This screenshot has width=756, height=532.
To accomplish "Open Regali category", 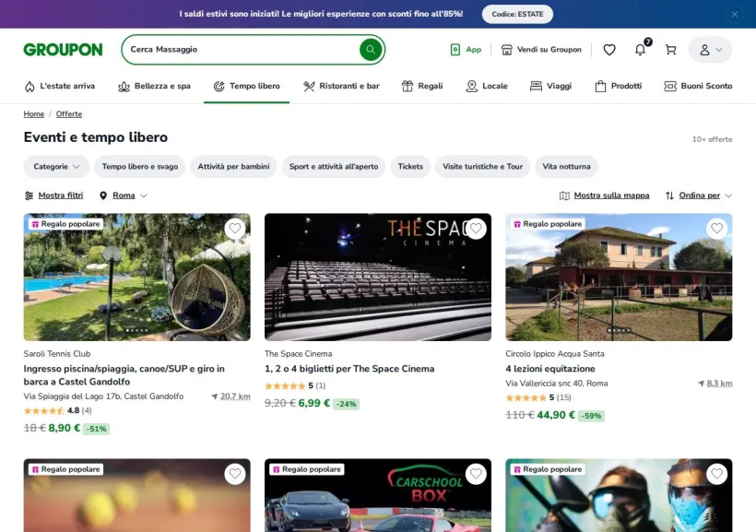I will 422,86.
